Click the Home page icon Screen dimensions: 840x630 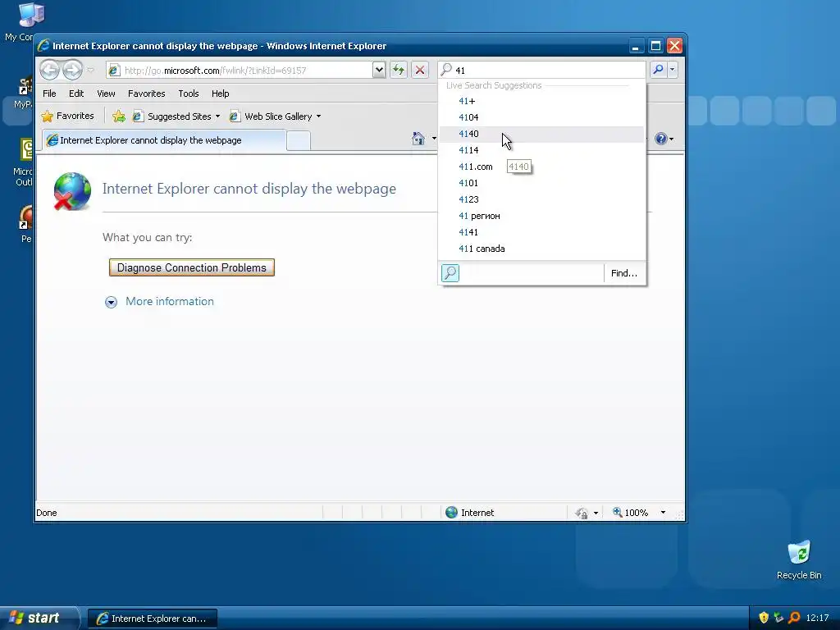pos(418,139)
